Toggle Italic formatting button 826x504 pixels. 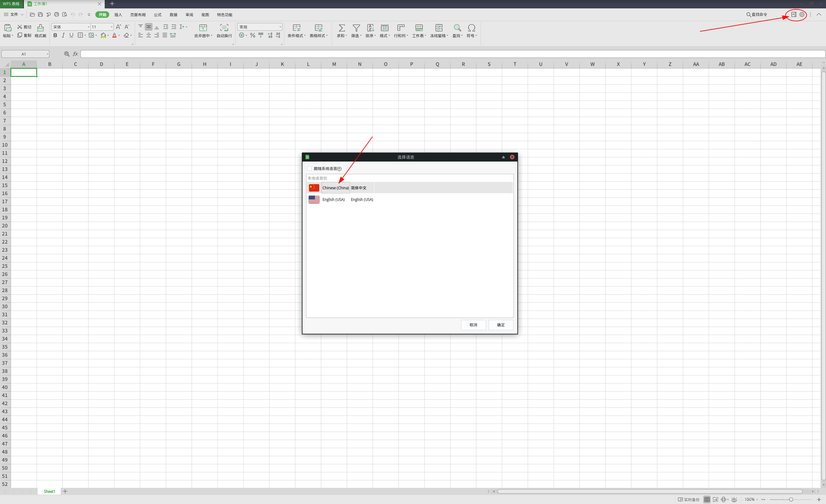pyautogui.click(x=63, y=36)
